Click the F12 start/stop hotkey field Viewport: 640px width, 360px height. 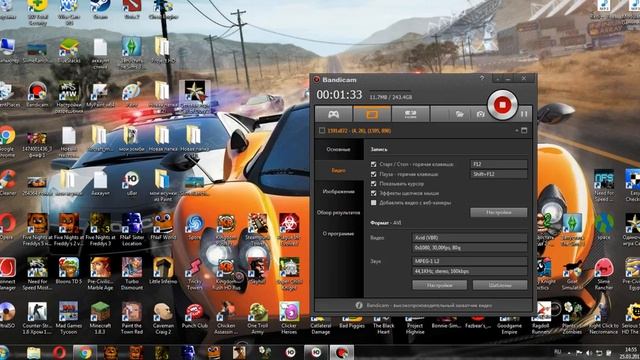[x=498, y=164]
